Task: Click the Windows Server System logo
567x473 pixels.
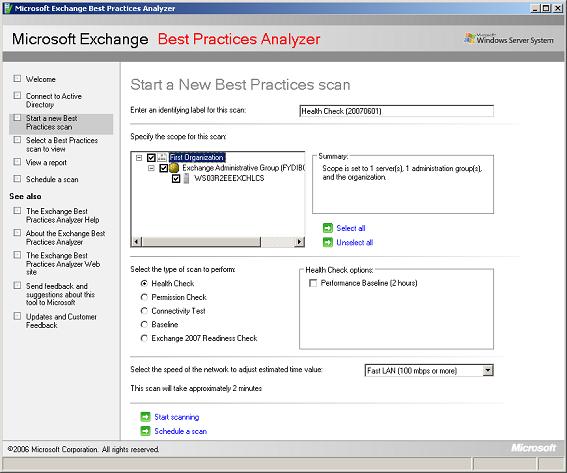Action: coord(509,39)
